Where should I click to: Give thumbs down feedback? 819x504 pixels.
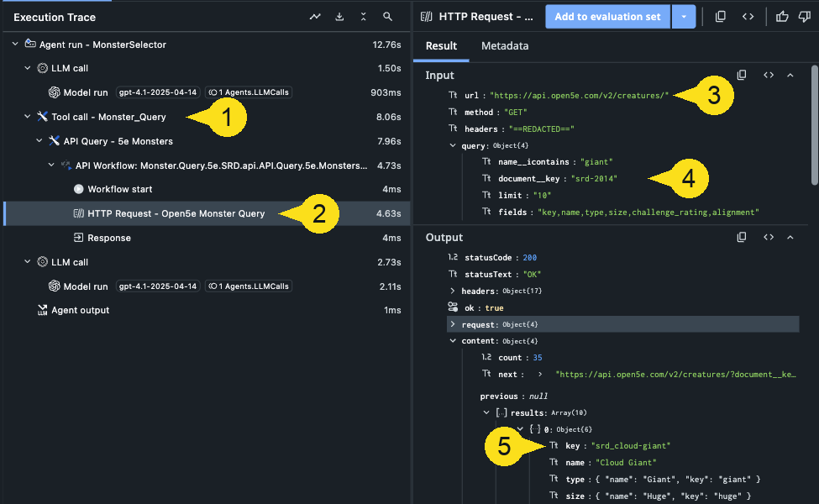(x=805, y=17)
